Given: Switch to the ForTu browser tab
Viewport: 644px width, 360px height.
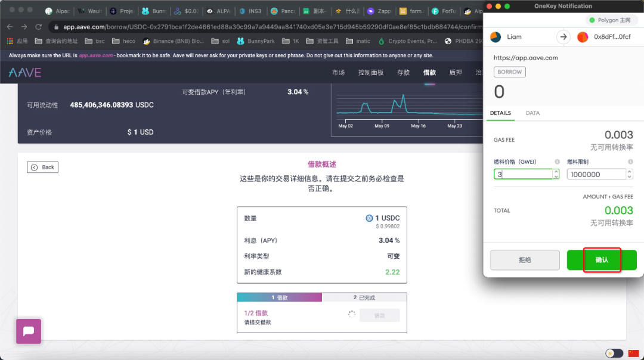Looking at the screenshot, I should coord(444,11).
